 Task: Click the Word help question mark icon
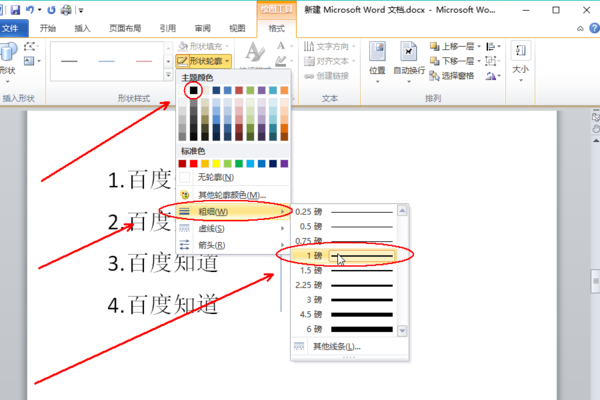point(595,28)
